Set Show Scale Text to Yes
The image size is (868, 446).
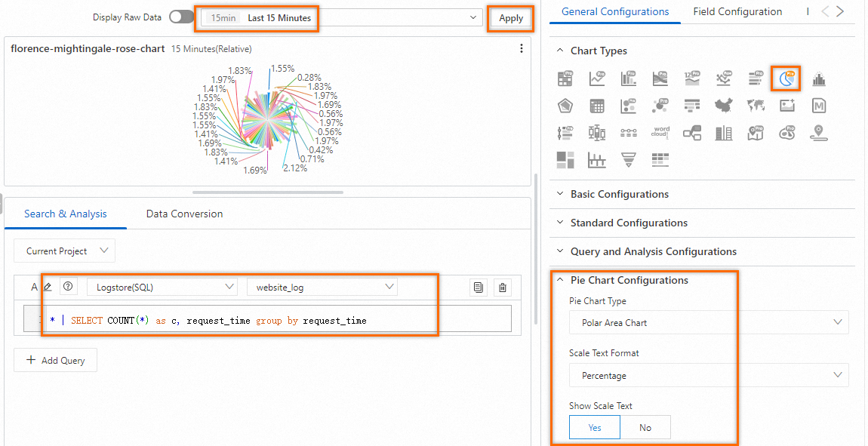tap(595, 427)
